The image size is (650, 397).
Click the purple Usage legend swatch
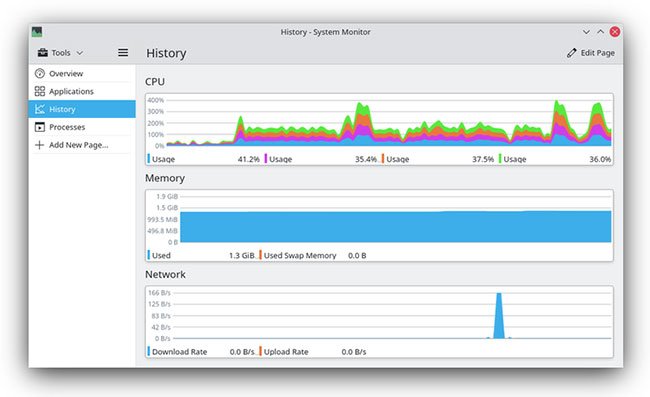266,159
